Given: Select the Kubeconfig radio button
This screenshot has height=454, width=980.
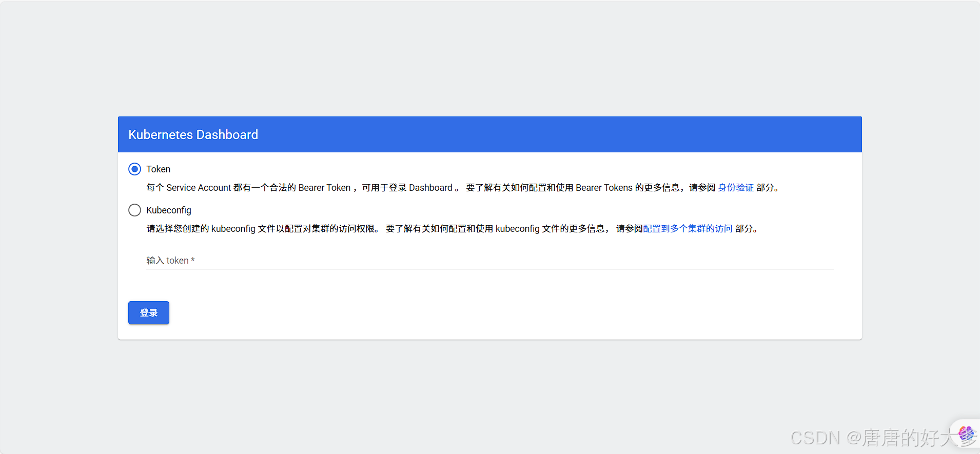Looking at the screenshot, I should coord(134,210).
